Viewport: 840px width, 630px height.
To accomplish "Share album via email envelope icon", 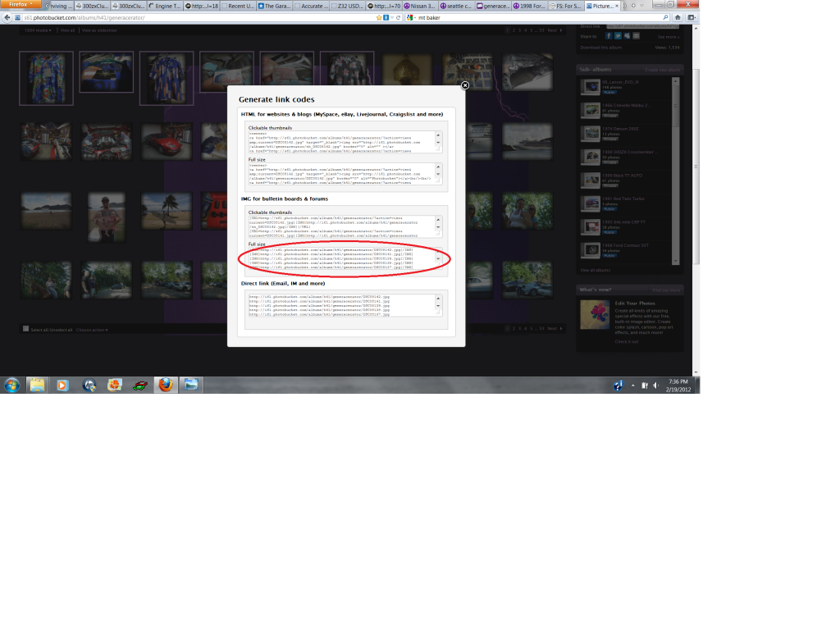I will [636, 36].
